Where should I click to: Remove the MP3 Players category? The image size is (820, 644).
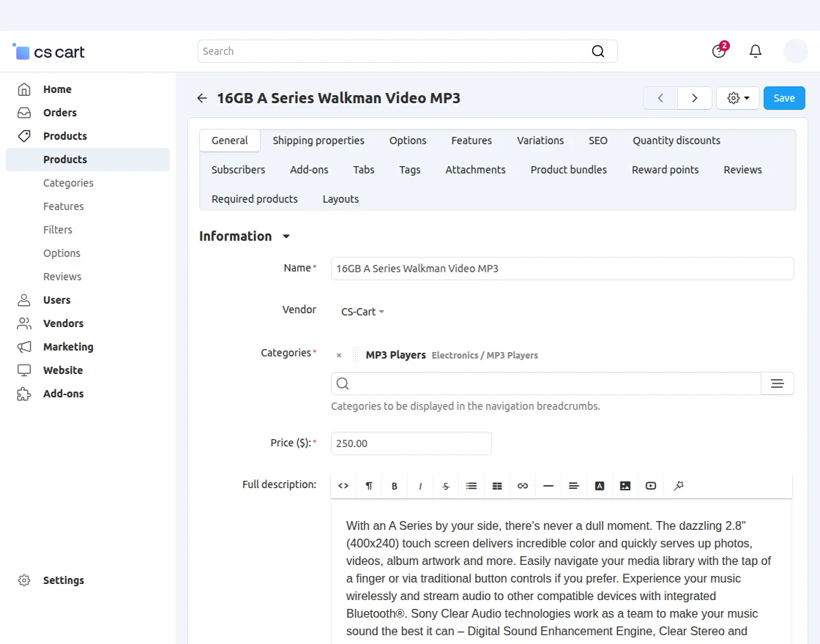tap(339, 356)
